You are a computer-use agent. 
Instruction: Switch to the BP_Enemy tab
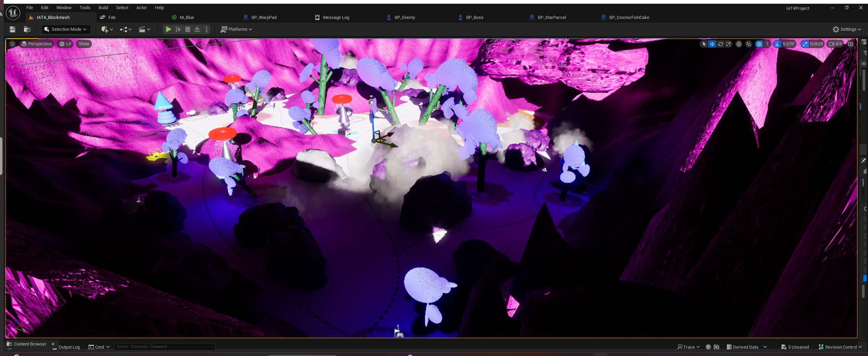click(x=404, y=17)
